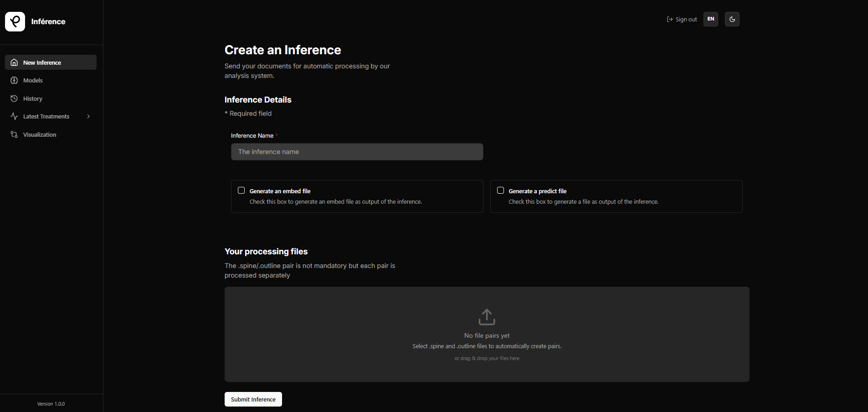This screenshot has width=868, height=412.
Task: Open the New Inference menu item
Action: tap(51, 62)
